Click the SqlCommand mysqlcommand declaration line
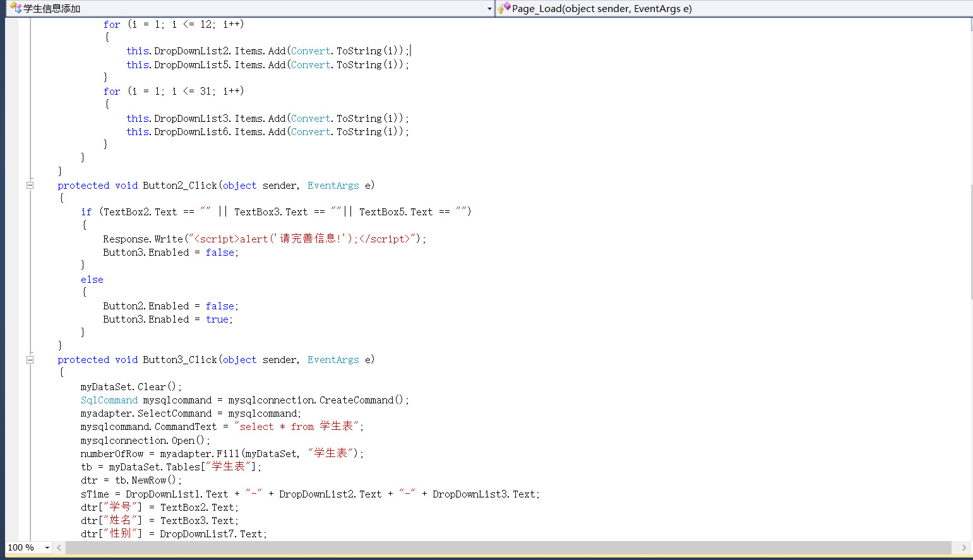This screenshot has height=560, width=973. pos(245,400)
